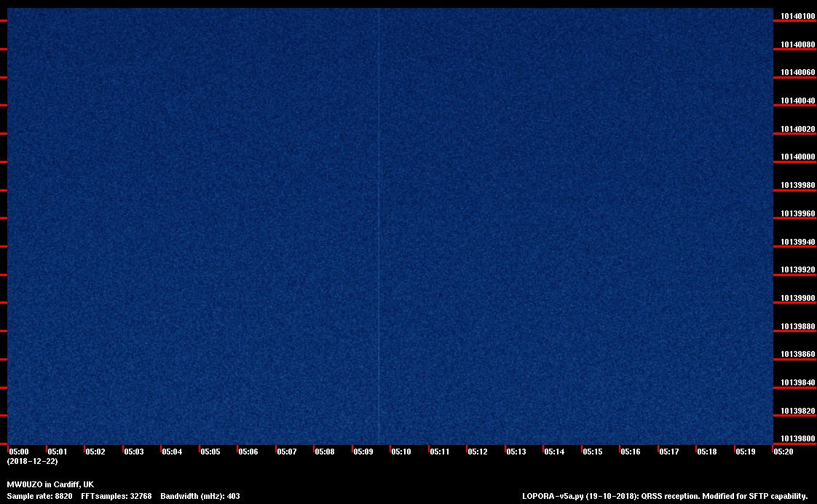Select the 10139800 frequency label

pos(797,439)
